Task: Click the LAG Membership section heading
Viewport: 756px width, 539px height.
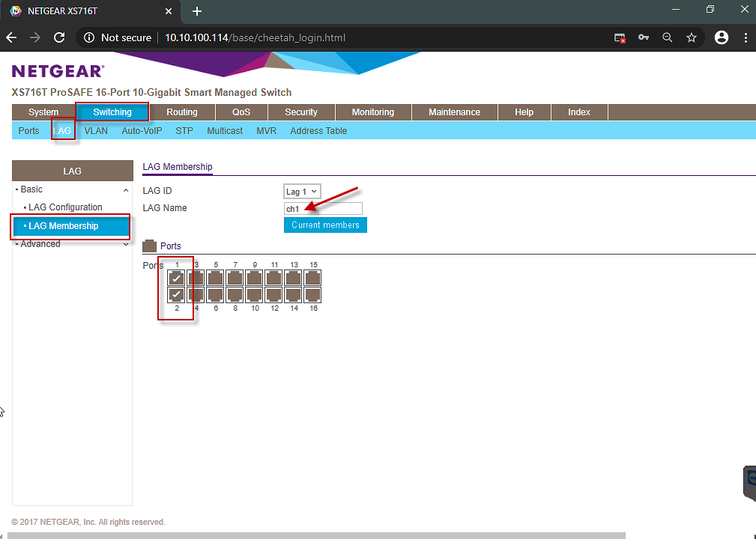Action: (x=178, y=167)
